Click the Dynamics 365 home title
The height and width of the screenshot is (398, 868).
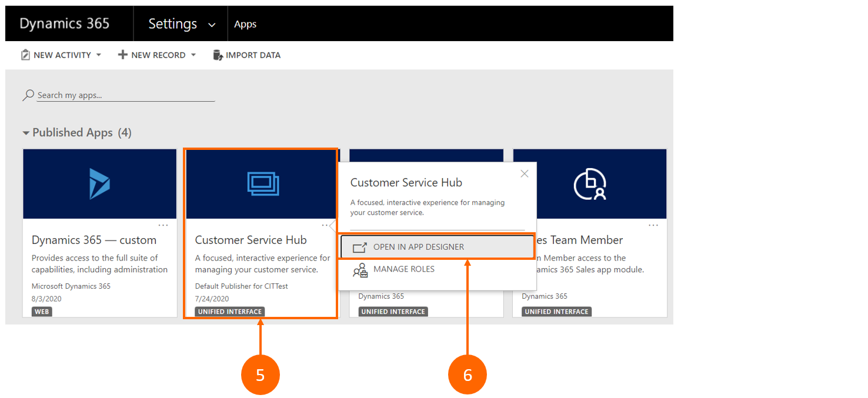pos(65,24)
